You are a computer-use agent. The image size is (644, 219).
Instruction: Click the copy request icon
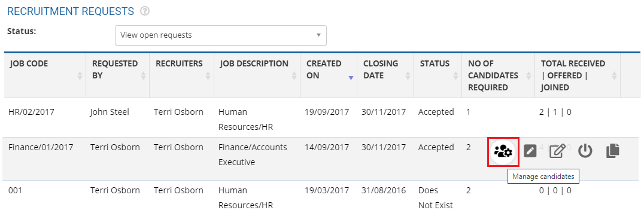pyautogui.click(x=613, y=151)
